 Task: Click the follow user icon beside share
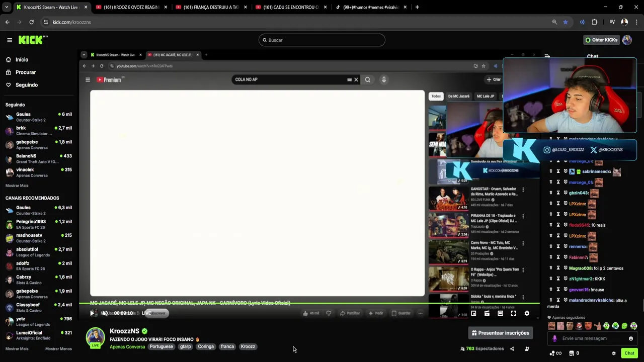pos(527,348)
